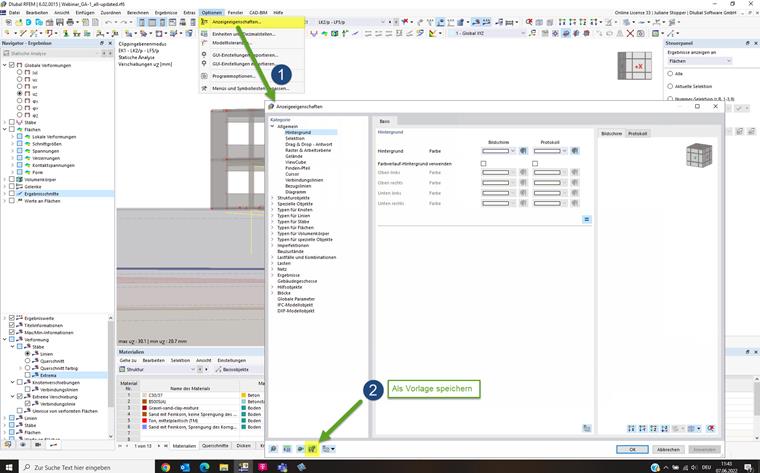
Task: Click the undo arrow in main toolbar
Action: (x=109, y=22)
